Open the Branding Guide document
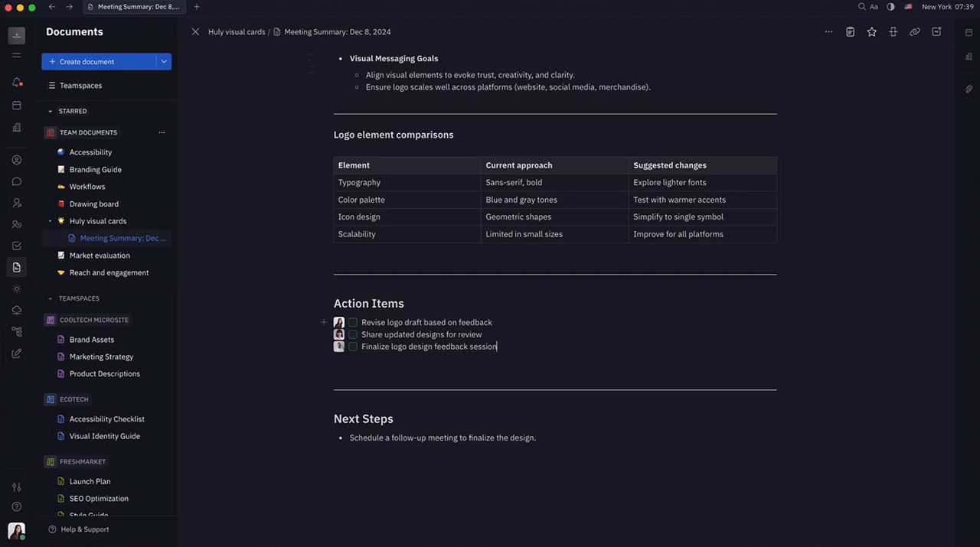Image resolution: width=980 pixels, height=547 pixels. [x=95, y=170]
